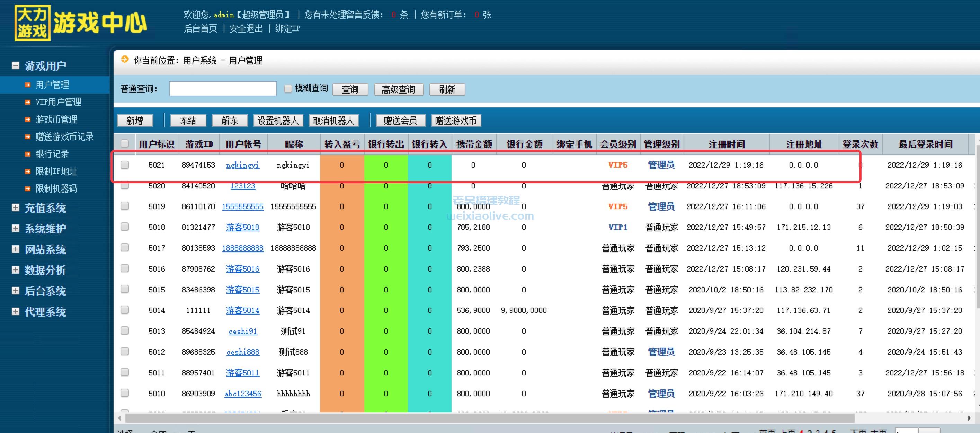Toggle the select-all checkbox in the table header
The image size is (980, 433).
(x=124, y=144)
